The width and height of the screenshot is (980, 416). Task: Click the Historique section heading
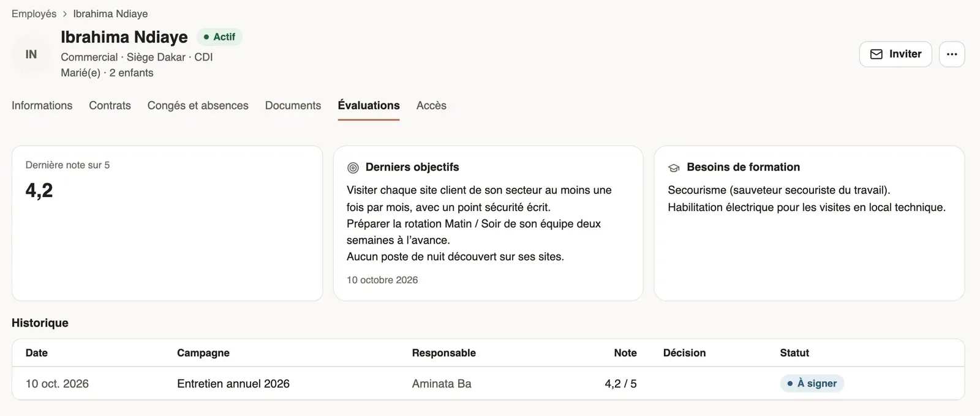(40, 323)
